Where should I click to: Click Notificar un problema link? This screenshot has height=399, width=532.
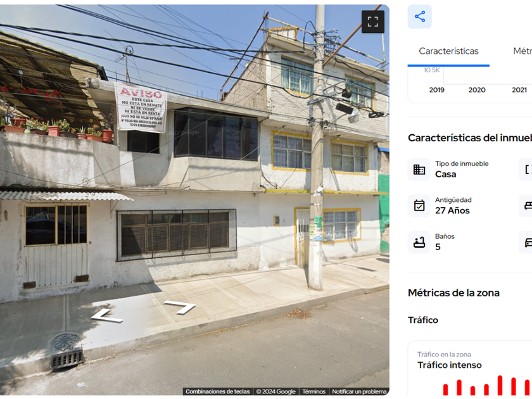pos(359,391)
